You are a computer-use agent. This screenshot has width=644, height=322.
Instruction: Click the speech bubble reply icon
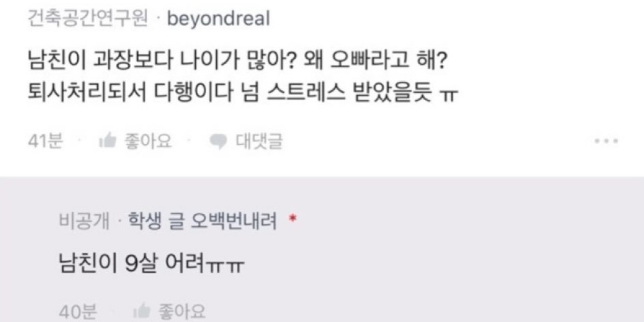point(218,143)
